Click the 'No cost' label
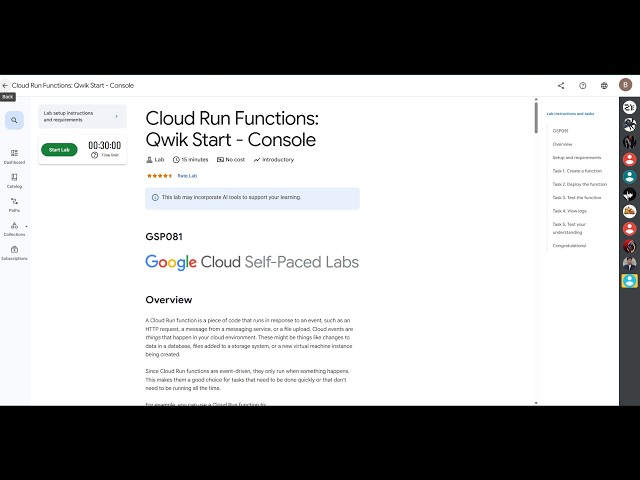This screenshot has width=640, height=480. (231, 160)
